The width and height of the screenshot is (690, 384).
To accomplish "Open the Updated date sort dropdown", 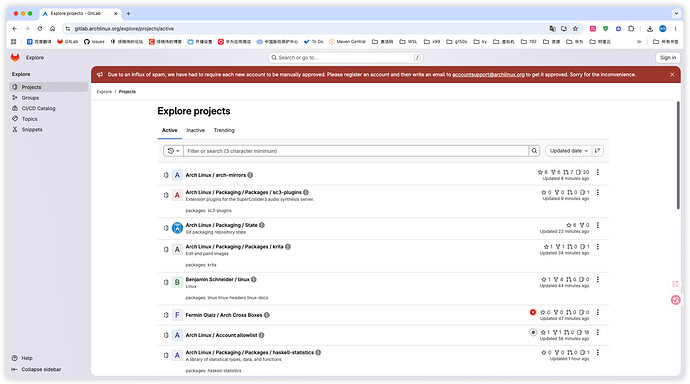I will (569, 151).
